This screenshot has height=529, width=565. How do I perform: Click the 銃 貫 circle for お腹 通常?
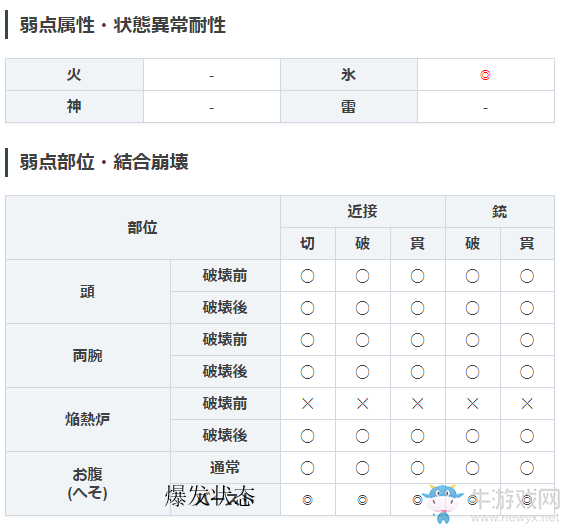coord(527,468)
